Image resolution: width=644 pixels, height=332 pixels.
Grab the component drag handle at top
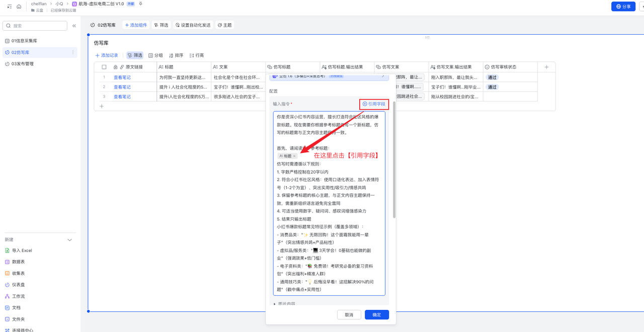[427, 37]
